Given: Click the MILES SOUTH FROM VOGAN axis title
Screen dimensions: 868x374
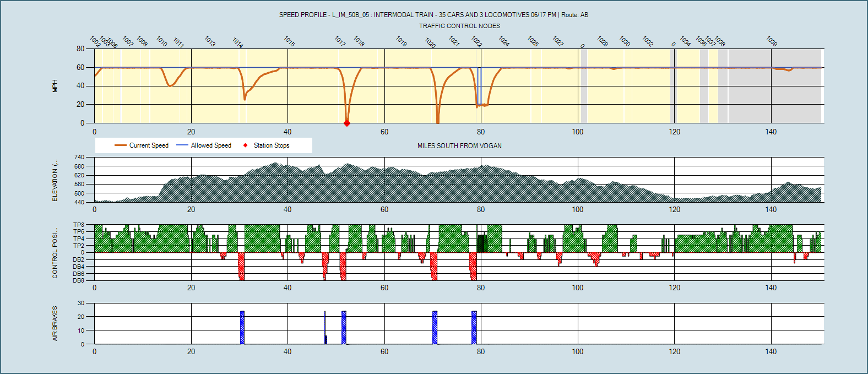Looking at the screenshot, I should (x=459, y=146).
